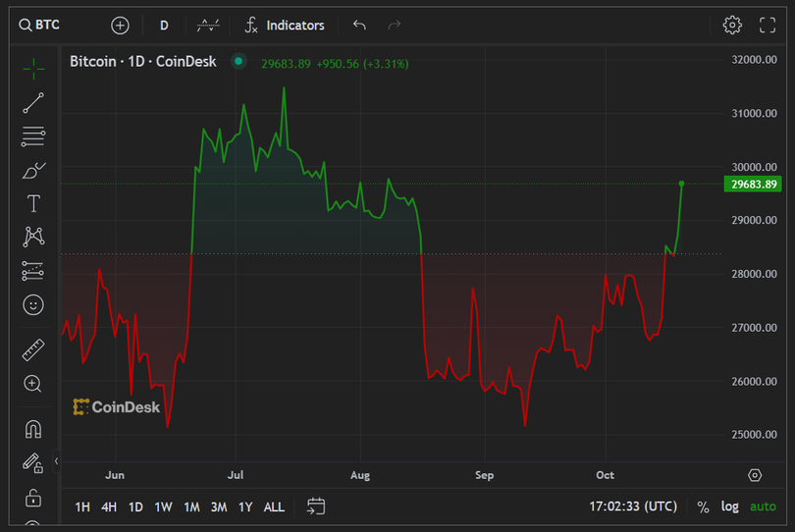795x532 pixels.
Task: Activate the zoom in tool
Action: pos(32,384)
